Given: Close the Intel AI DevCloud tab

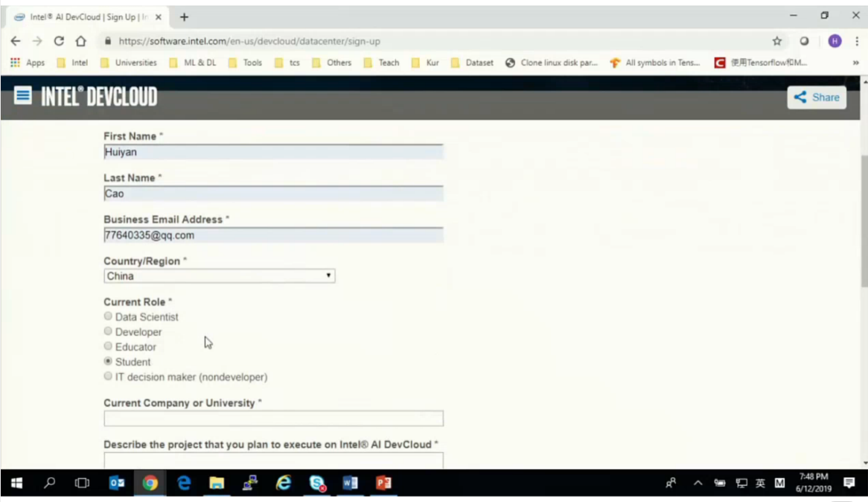Looking at the screenshot, I should coord(159,17).
